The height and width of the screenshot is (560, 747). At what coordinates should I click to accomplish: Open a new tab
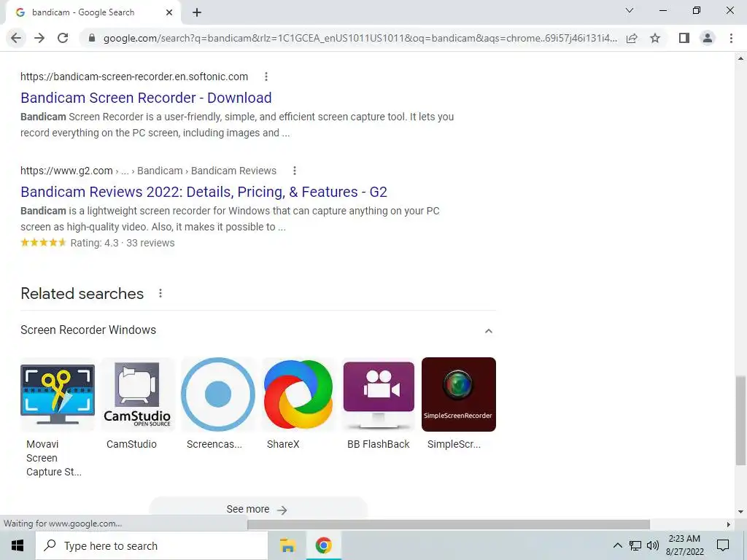[x=197, y=13]
